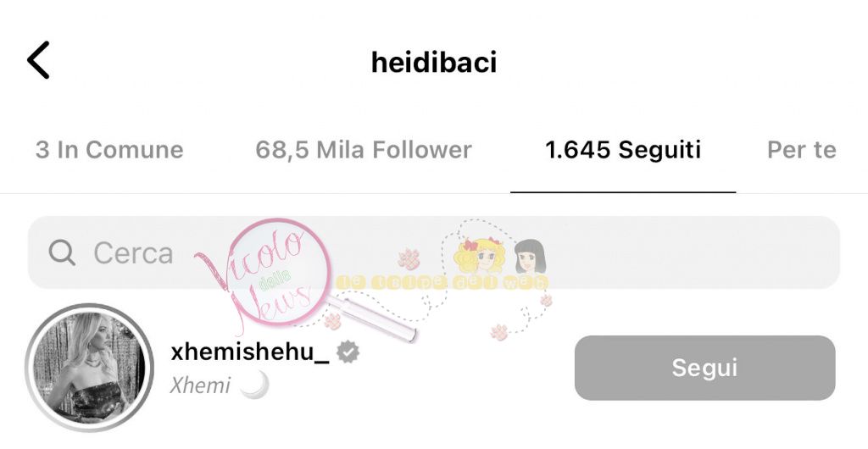Open the xhemishehu_ username link

click(250, 352)
